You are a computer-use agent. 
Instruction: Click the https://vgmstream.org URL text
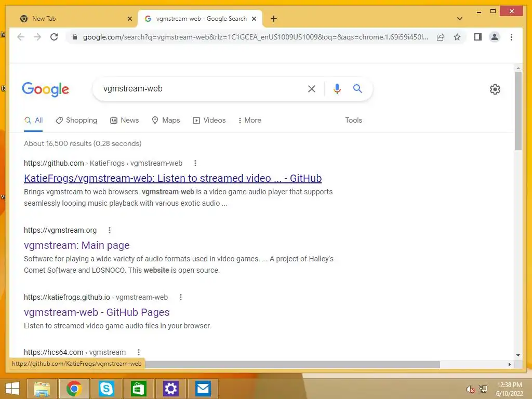(x=60, y=230)
